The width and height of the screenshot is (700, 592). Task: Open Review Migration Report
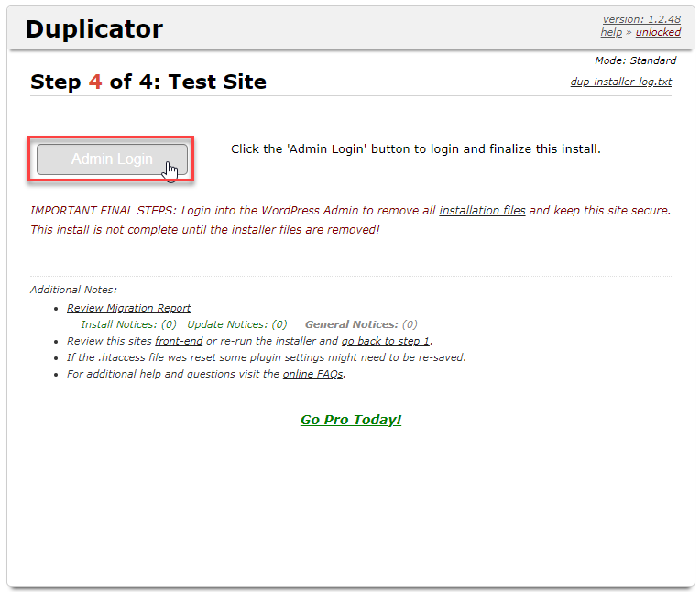(128, 308)
